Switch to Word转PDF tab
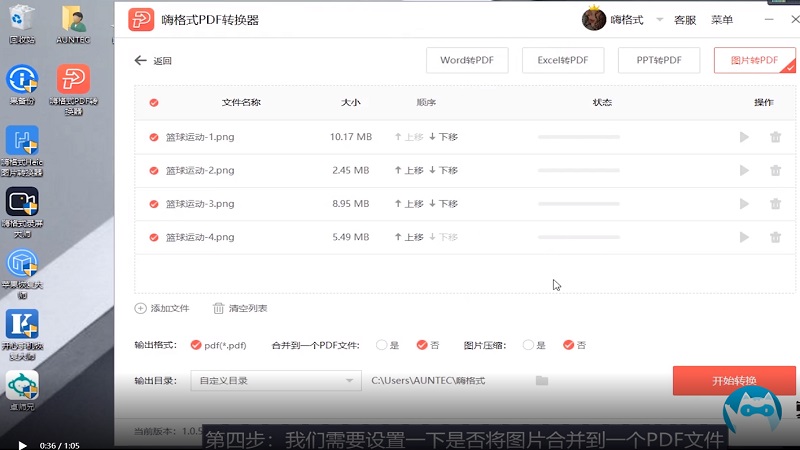The width and height of the screenshot is (800, 450). [466, 60]
